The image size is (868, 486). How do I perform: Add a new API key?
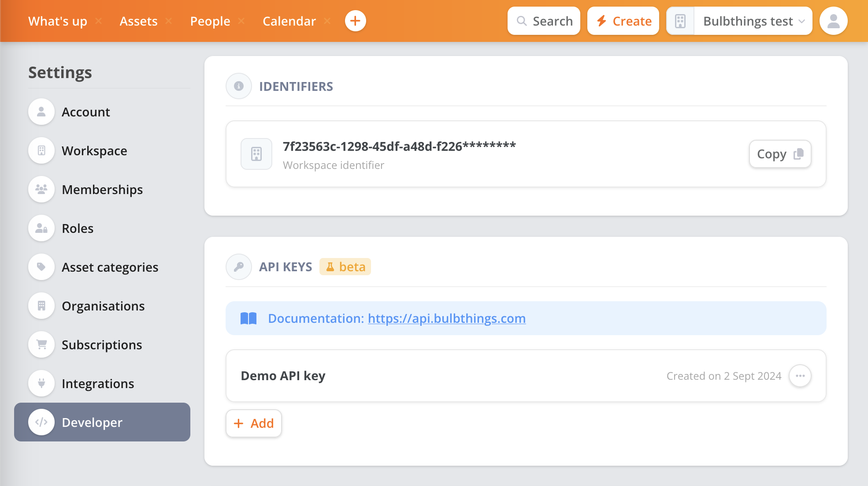[x=254, y=423]
